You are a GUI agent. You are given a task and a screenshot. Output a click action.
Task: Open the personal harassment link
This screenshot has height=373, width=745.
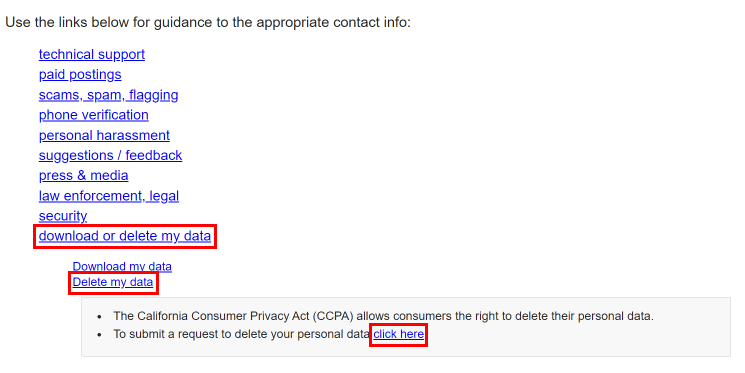[104, 135]
